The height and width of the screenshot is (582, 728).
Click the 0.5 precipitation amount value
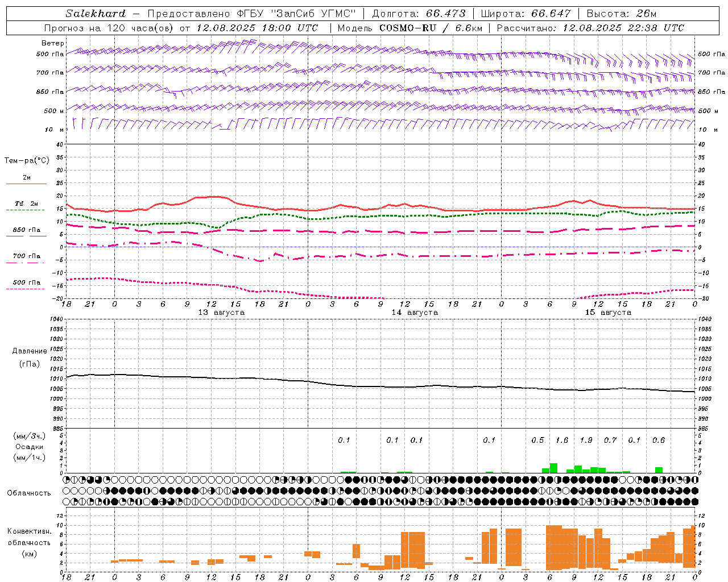[537, 440]
